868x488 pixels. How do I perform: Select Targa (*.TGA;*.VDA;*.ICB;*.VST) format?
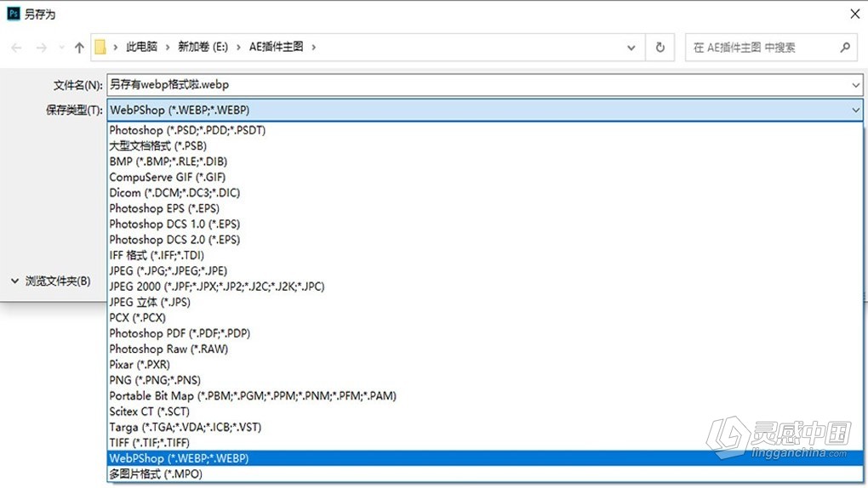[x=484, y=427]
